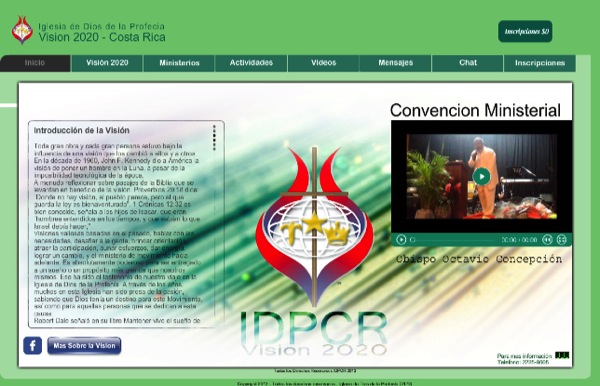600x386 pixels.
Task: Open the Visión 2020 menu item
Action: pos(107,63)
